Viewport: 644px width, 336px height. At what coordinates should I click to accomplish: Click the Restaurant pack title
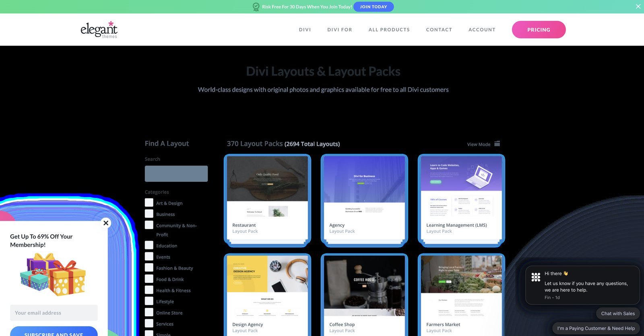244,225
